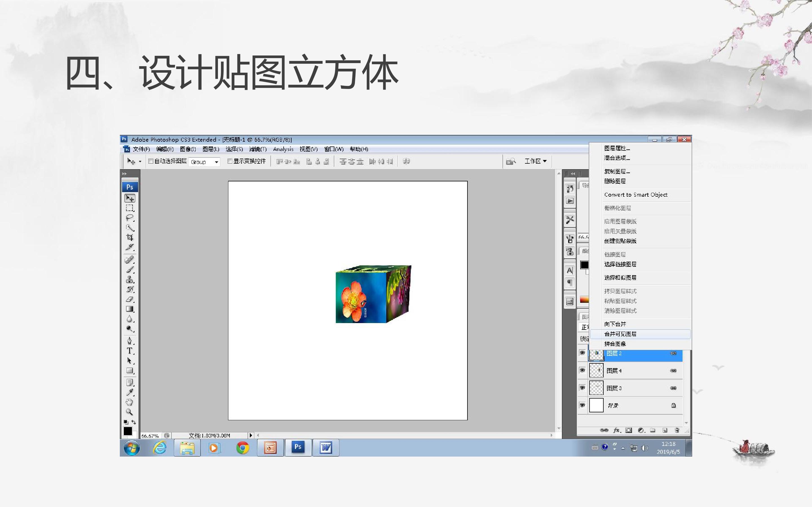Select the Rectangular Marquee tool
The width and height of the screenshot is (812, 507).
(x=130, y=208)
